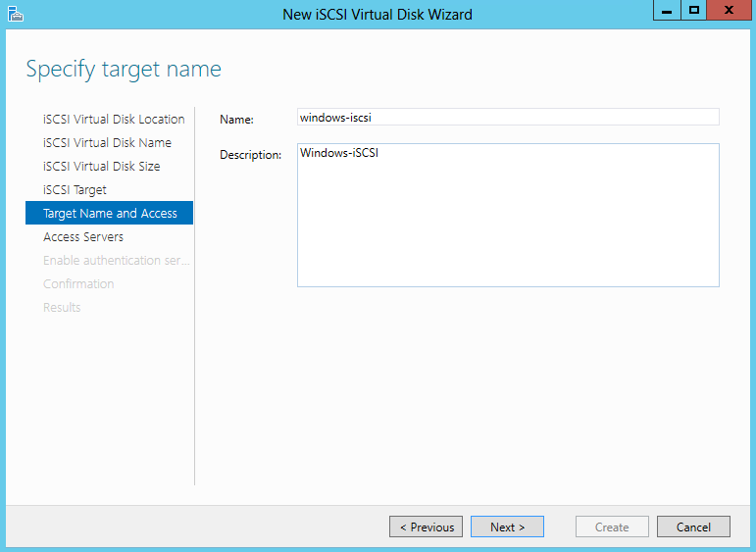
Task: Click the Enable authentication services step
Action: pyautogui.click(x=116, y=261)
